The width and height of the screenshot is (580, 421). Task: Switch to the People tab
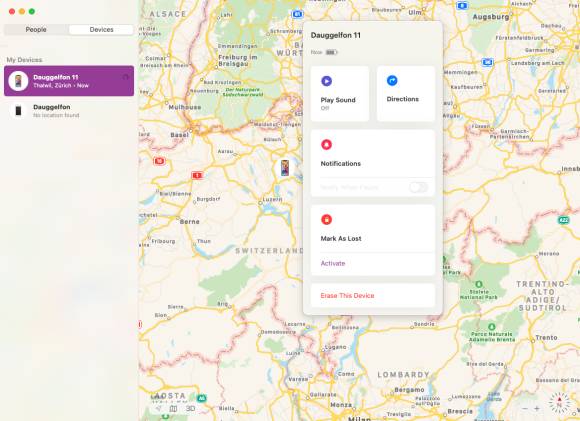point(36,30)
